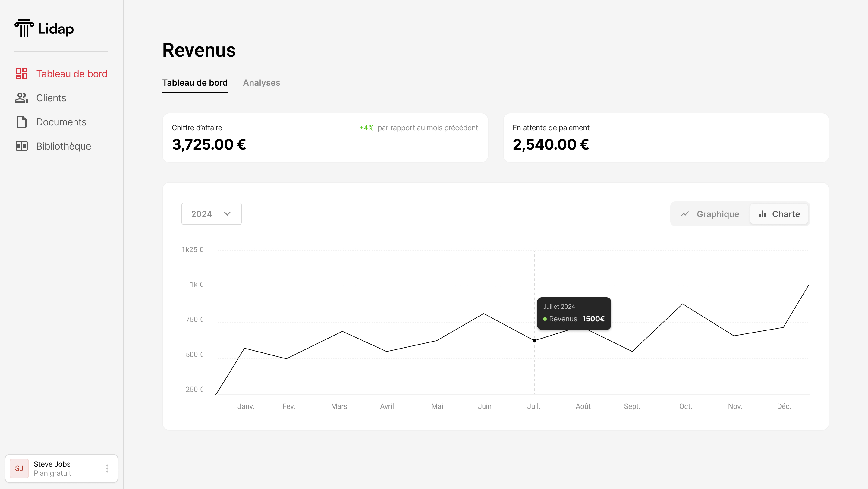868x489 pixels.
Task: Click the Documents file icon
Action: click(x=22, y=122)
